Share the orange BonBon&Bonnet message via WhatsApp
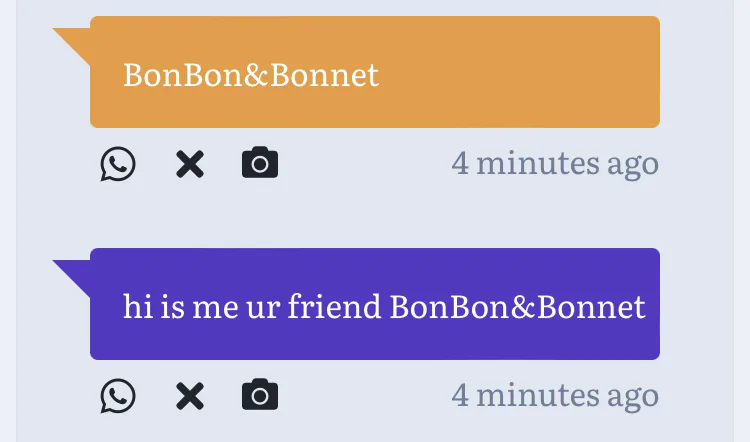 click(x=118, y=164)
